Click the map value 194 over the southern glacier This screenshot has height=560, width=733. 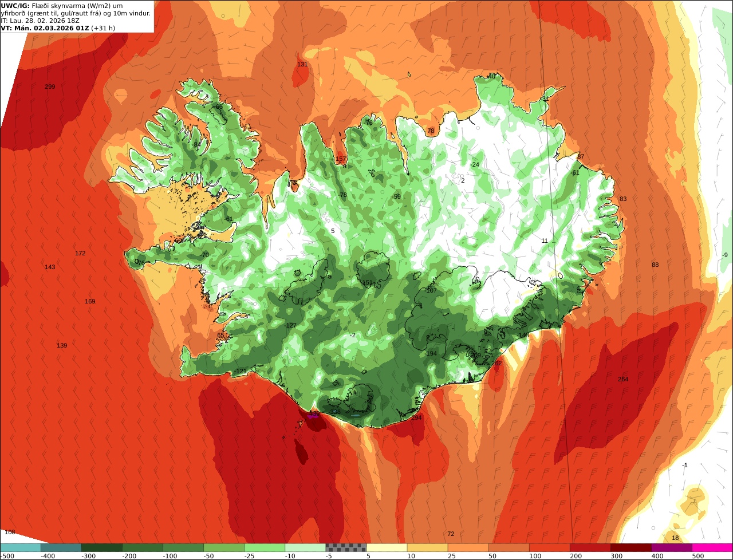point(432,354)
